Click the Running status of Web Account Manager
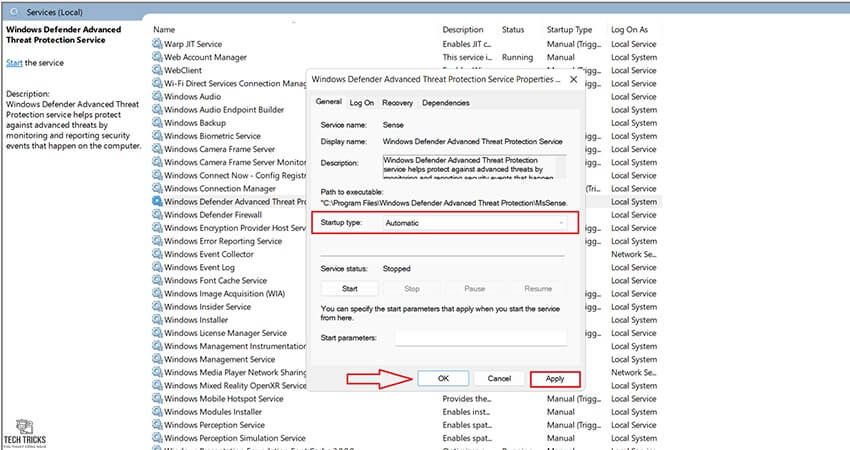 pos(517,57)
